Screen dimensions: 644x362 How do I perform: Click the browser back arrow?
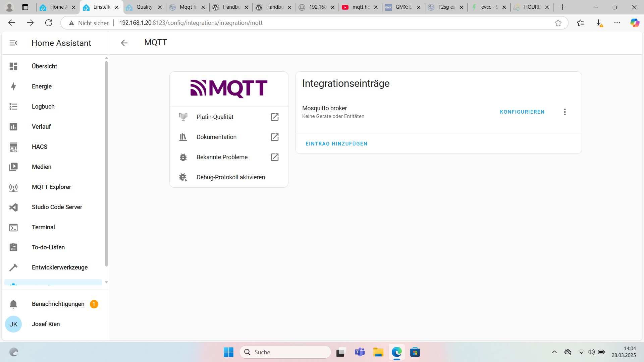coord(12,23)
